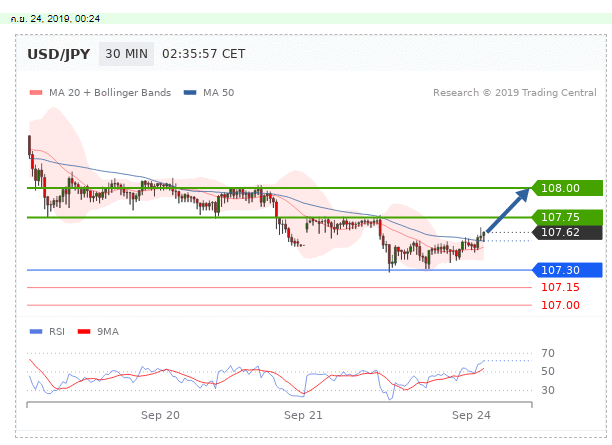Click the 107.75 resistance price tag
The height and width of the screenshot is (445, 612).
click(568, 217)
